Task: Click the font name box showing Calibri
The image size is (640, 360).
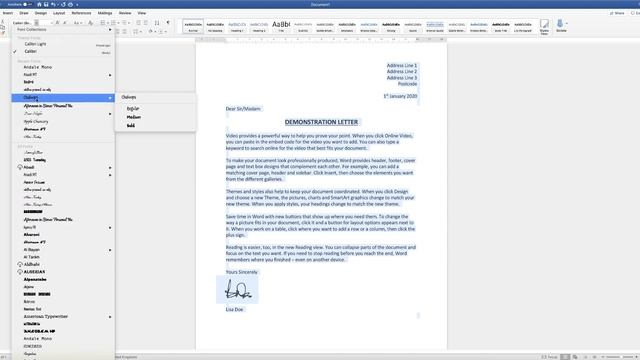Action: click(x=22, y=23)
